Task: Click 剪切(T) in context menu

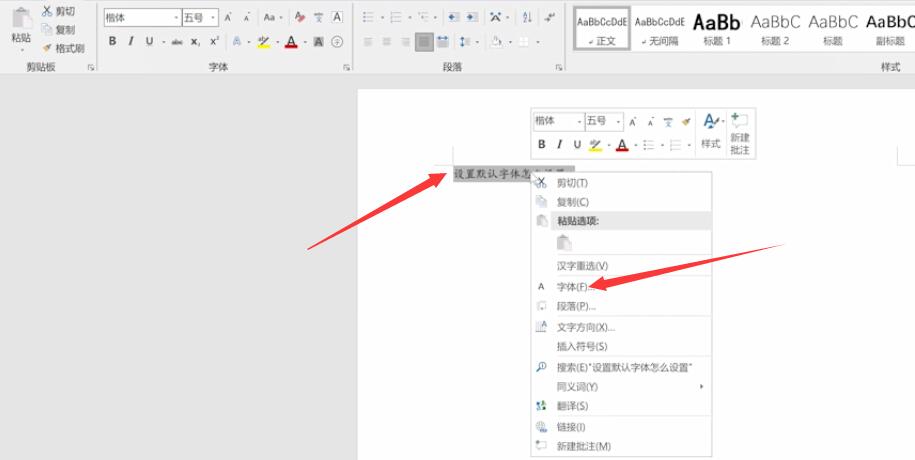Action: 621,183
